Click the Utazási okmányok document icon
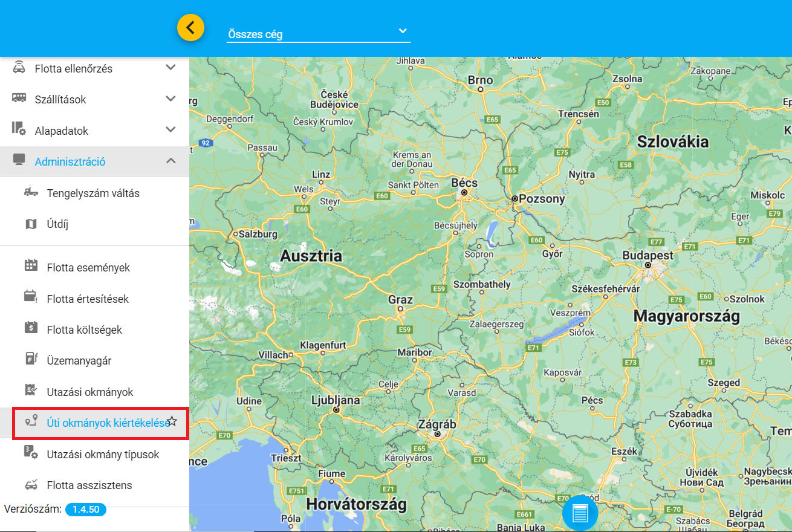Viewport: 792px width, 532px height. [x=31, y=390]
